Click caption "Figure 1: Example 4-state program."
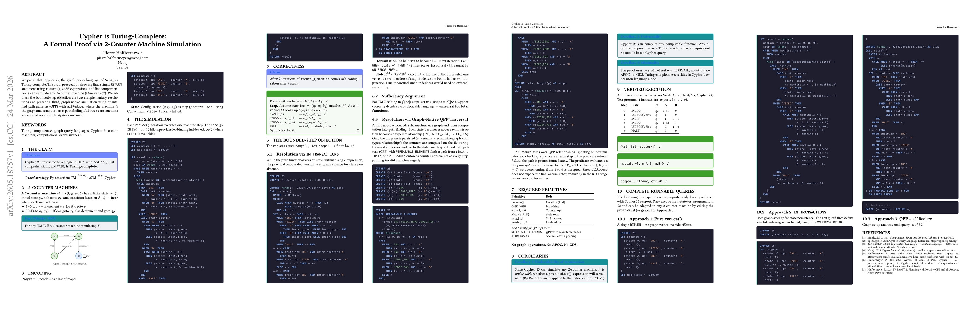Viewport: 980px width, 317px height. (x=70, y=263)
